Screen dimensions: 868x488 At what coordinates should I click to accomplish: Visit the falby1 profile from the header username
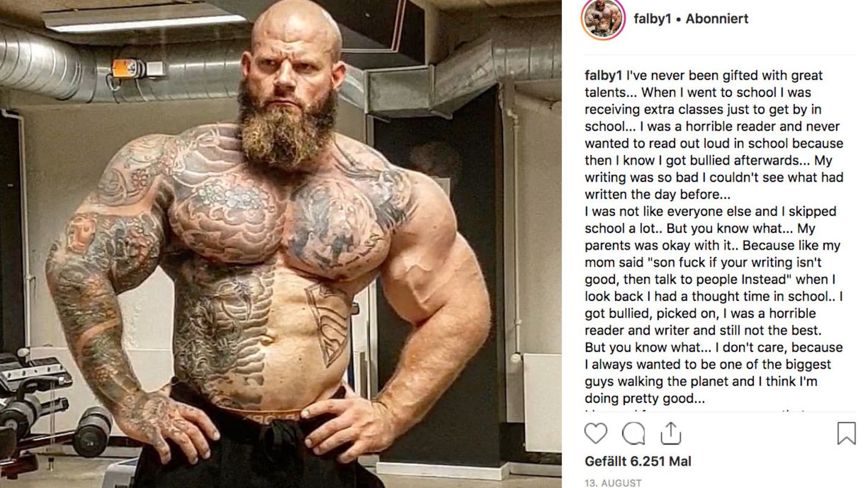652,19
